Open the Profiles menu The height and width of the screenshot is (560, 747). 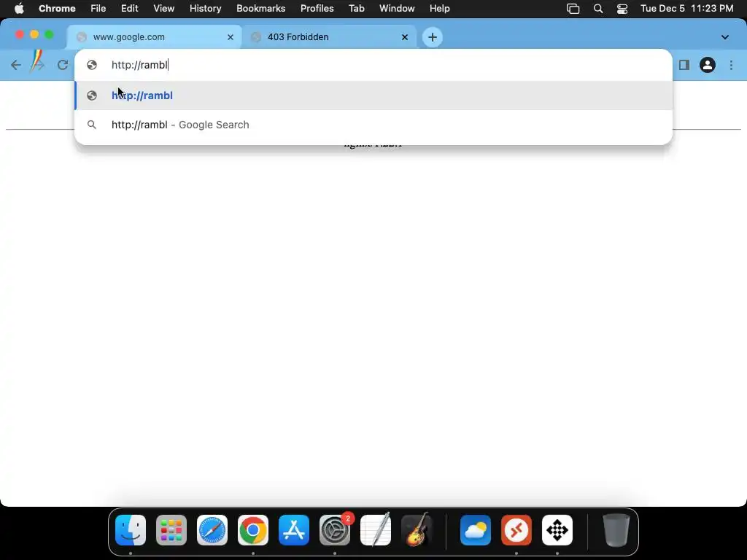point(317,9)
